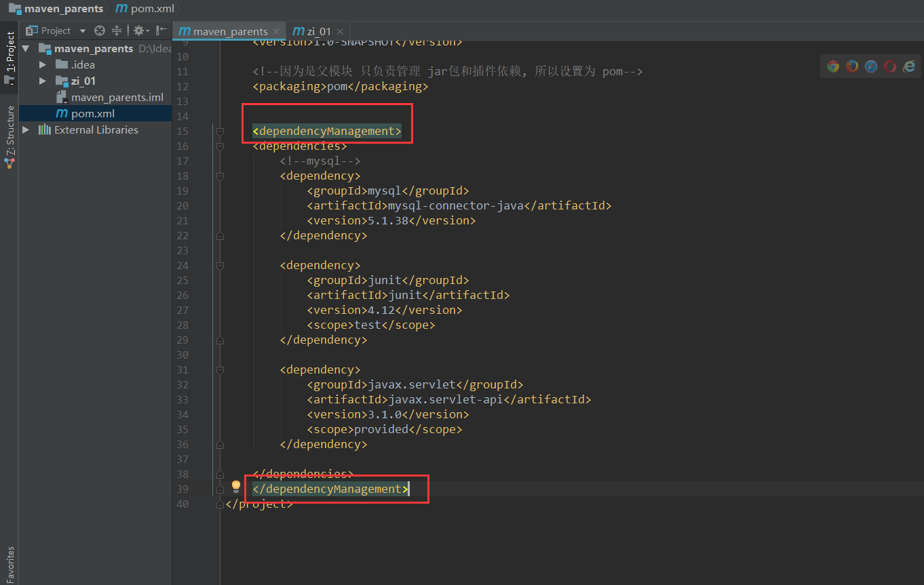Expand the .idea folder

(x=43, y=65)
